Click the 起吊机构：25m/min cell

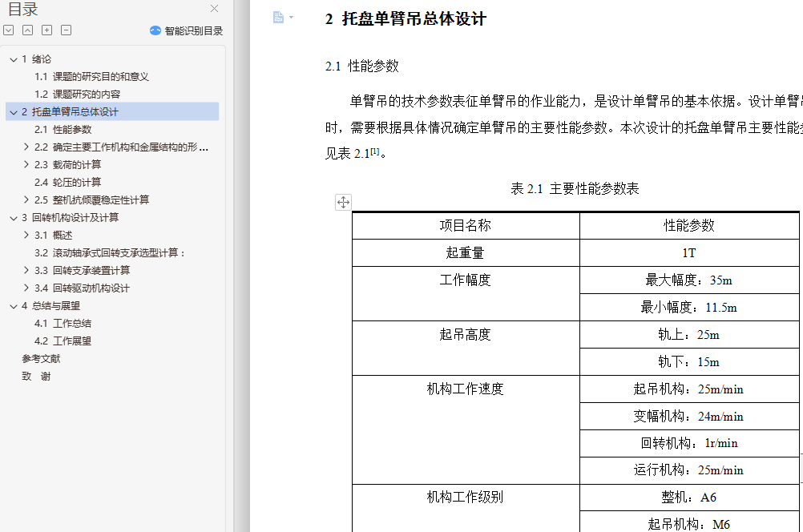click(x=689, y=389)
